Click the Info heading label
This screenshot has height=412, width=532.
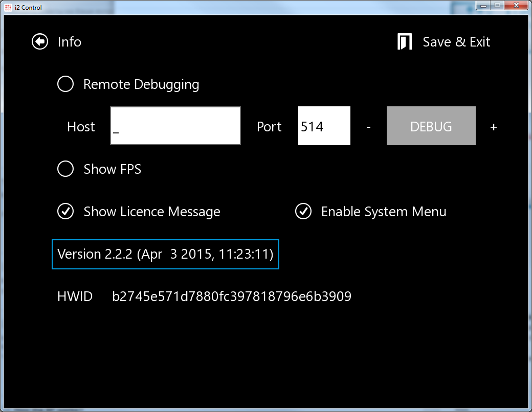70,42
